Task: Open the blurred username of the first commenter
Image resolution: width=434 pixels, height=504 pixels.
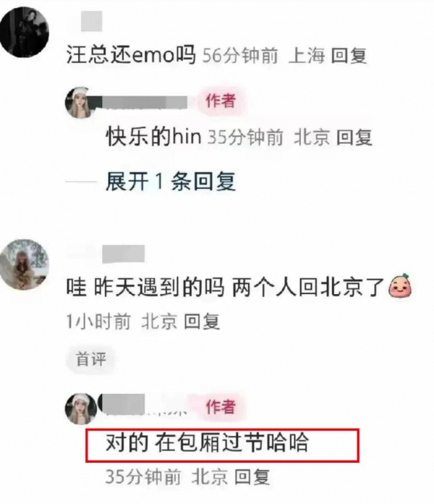Action: click(x=91, y=21)
